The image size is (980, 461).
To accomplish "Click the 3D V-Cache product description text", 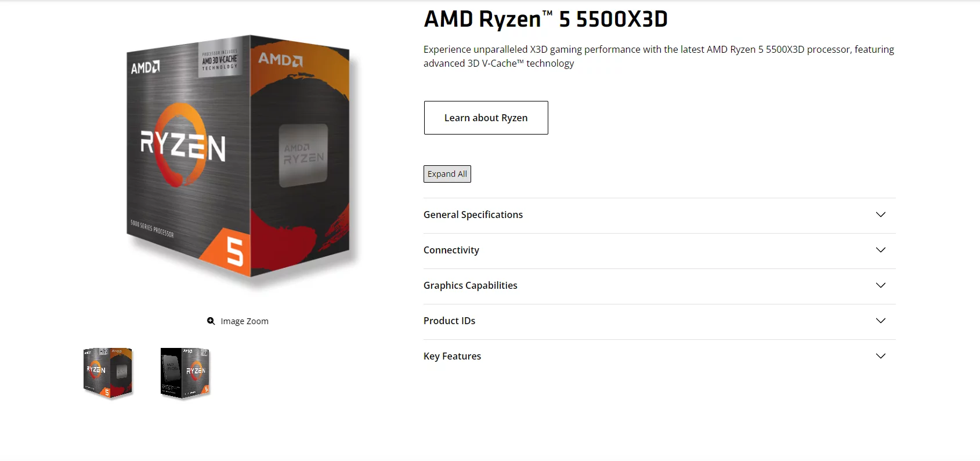I will 659,56.
